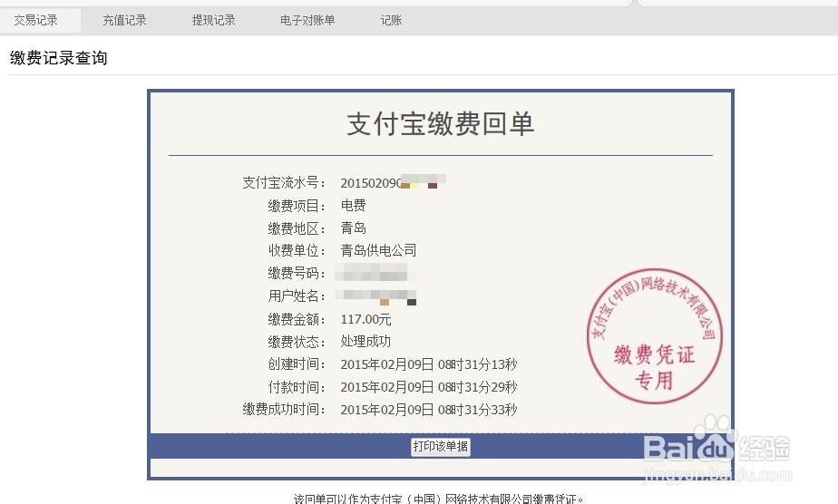Click the 创建时间 value ending 13秒
The height and width of the screenshot is (504, 838).
point(429,364)
